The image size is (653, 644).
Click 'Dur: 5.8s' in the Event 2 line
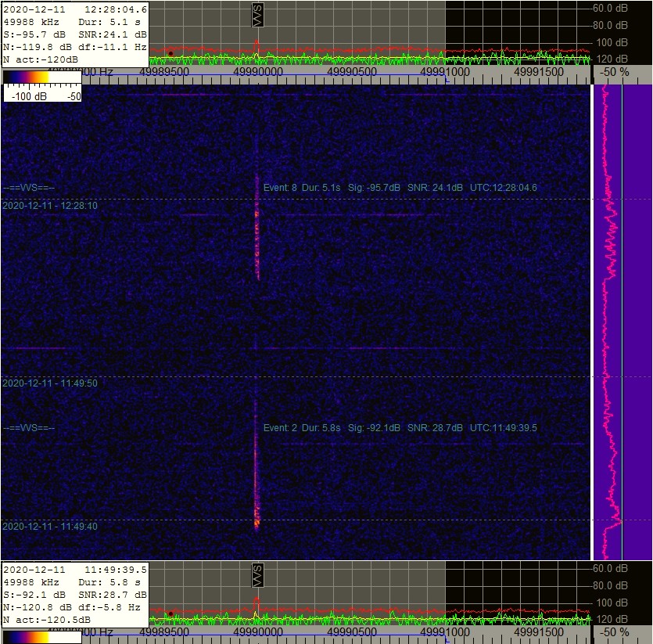click(x=321, y=428)
